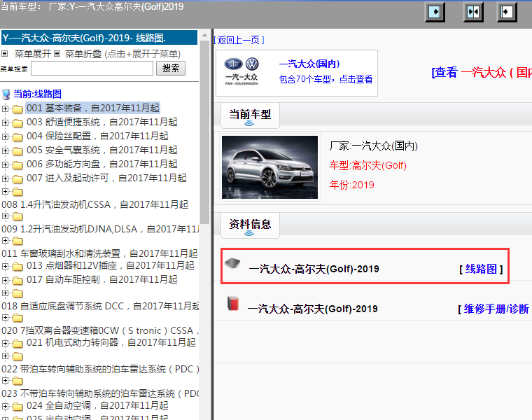Click folder icon for 006 多功能方向盘
The image size is (532, 420).
pos(17,165)
